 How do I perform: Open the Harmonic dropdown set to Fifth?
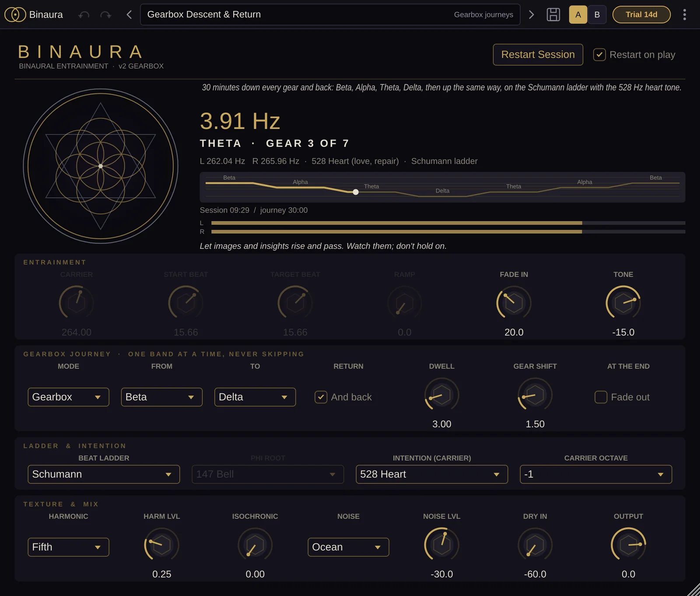point(68,547)
